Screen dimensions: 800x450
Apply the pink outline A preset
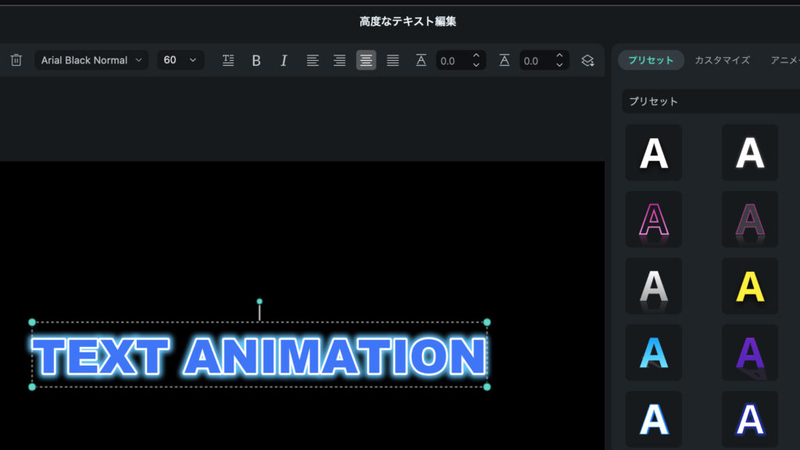(x=654, y=219)
